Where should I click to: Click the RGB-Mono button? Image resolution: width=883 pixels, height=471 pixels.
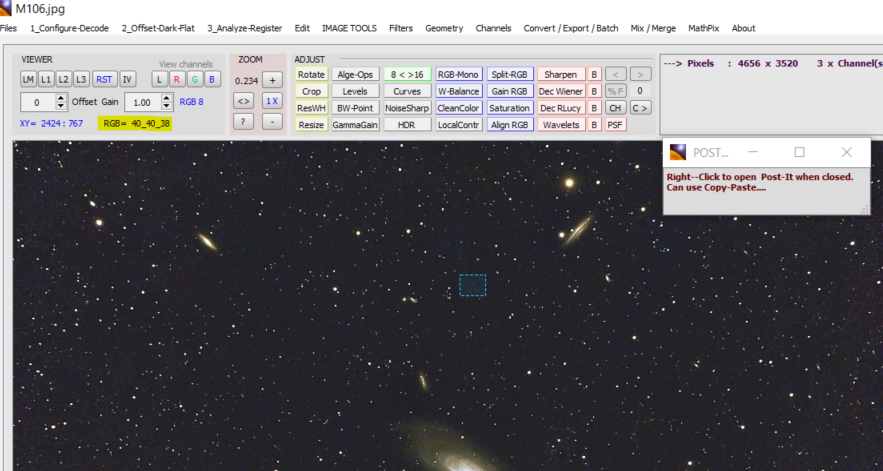pyautogui.click(x=458, y=74)
